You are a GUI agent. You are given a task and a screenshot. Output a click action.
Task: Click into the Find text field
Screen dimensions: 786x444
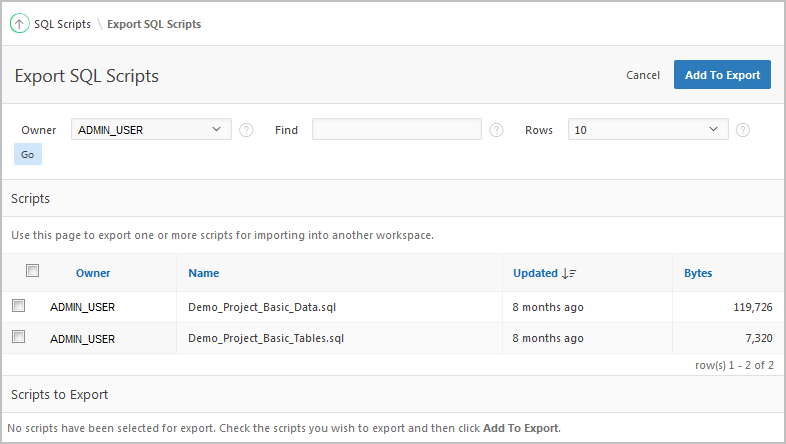pos(397,129)
